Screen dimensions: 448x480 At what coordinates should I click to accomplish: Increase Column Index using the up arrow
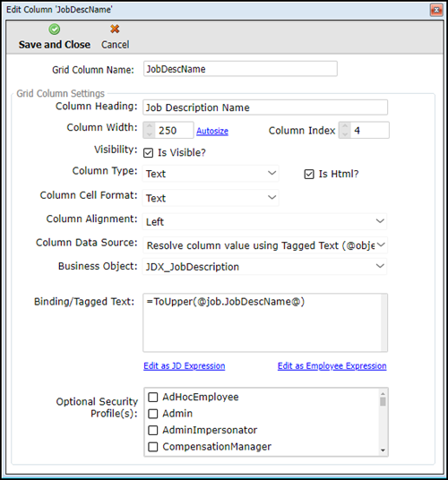[345, 126]
